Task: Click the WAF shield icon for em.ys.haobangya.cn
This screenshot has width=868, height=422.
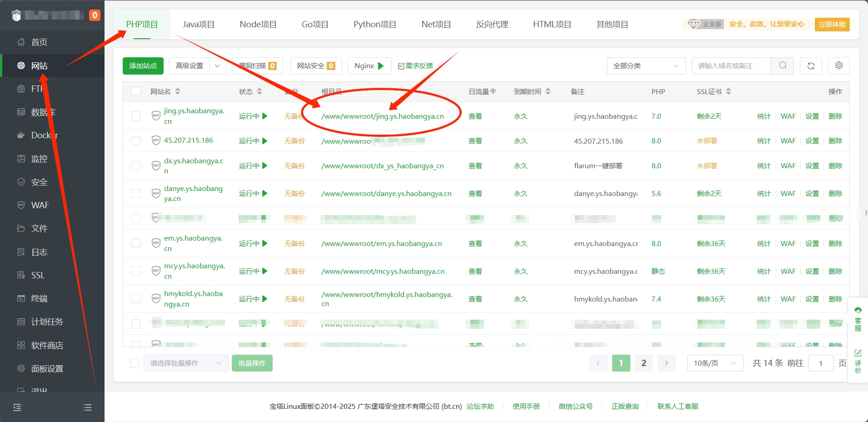Action: click(x=156, y=243)
